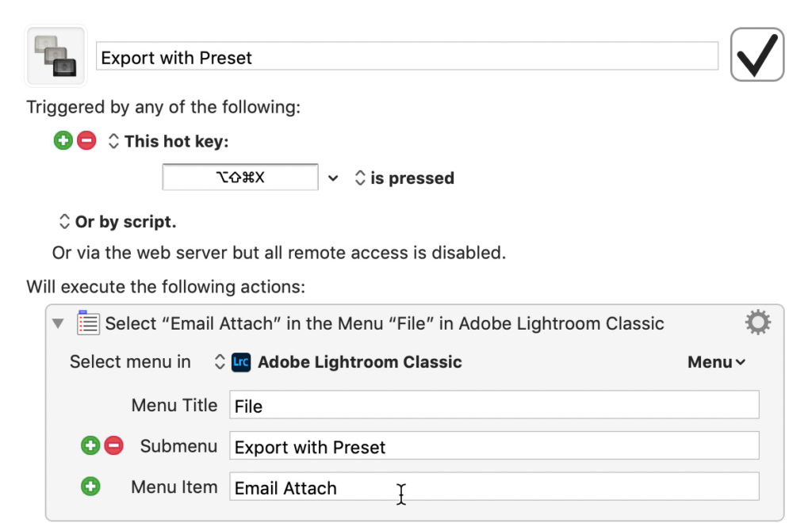Remove the Submenu row with red minus
This screenshot has width=812, height=523.
(x=113, y=446)
